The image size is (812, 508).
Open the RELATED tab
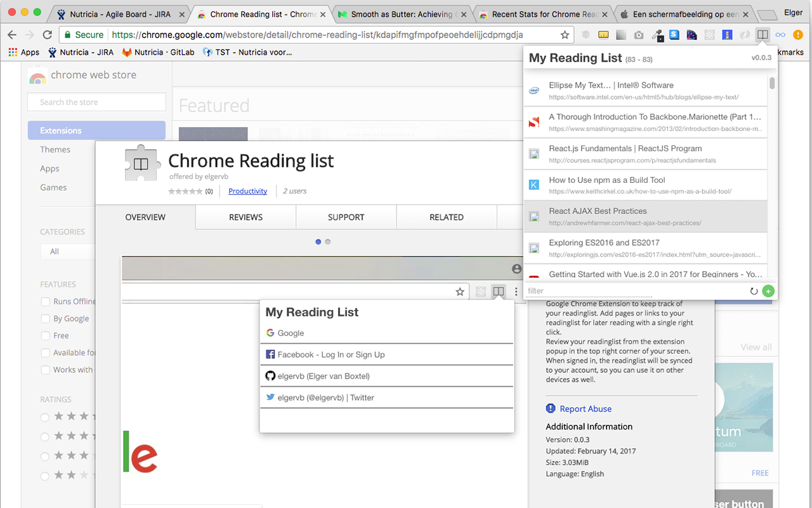[447, 217]
